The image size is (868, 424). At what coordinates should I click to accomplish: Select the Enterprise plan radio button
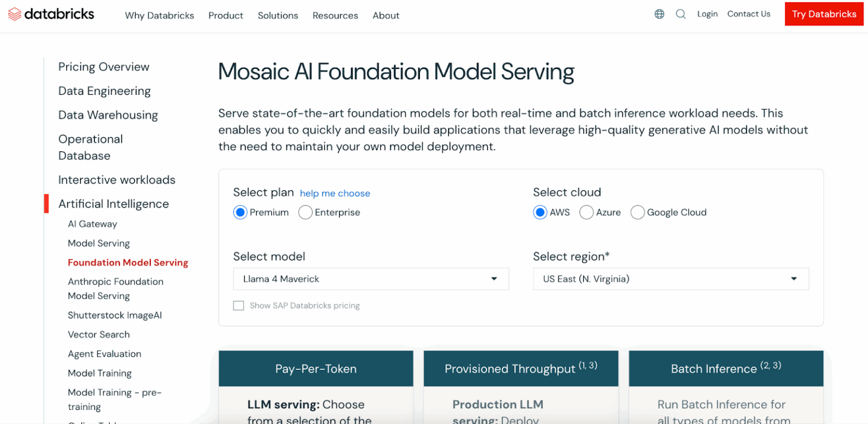pos(305,212)
